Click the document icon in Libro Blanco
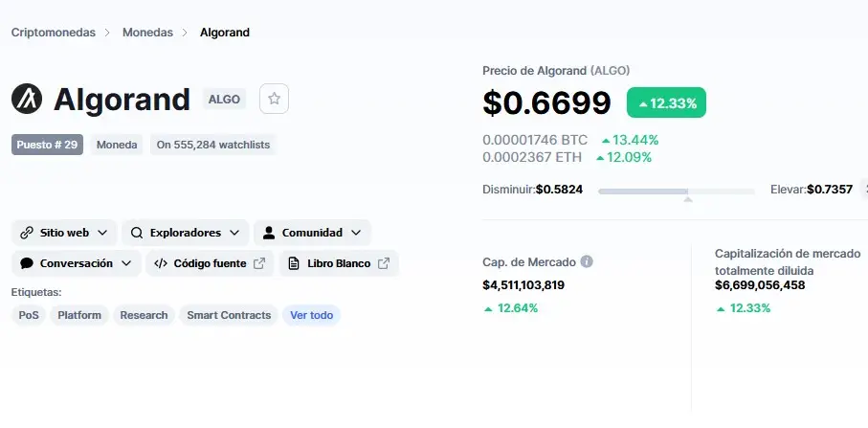This screenshot has width=868, height=428. pyautogui.click(x=294, y=263)
